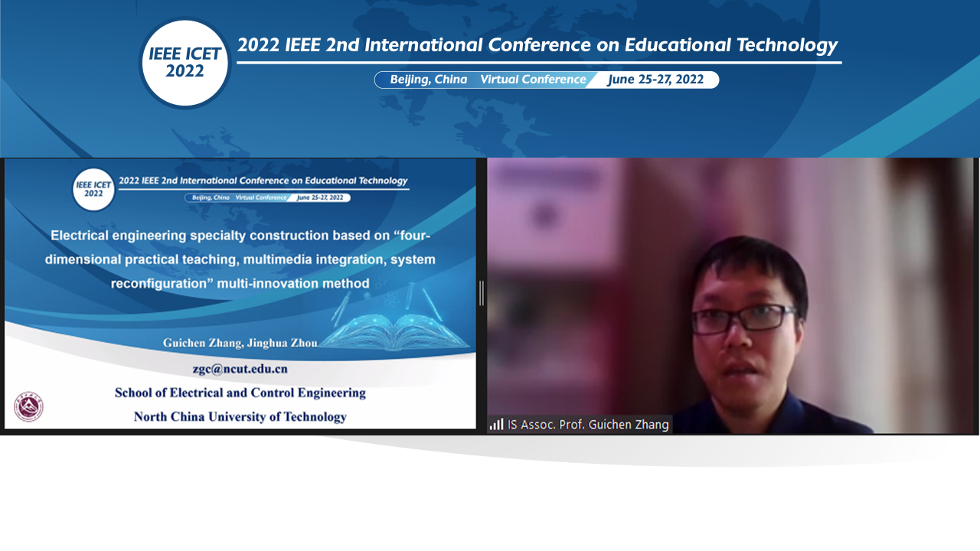
Task: Click the atom symbol above the book illustration
Action: tap(391, 299)
